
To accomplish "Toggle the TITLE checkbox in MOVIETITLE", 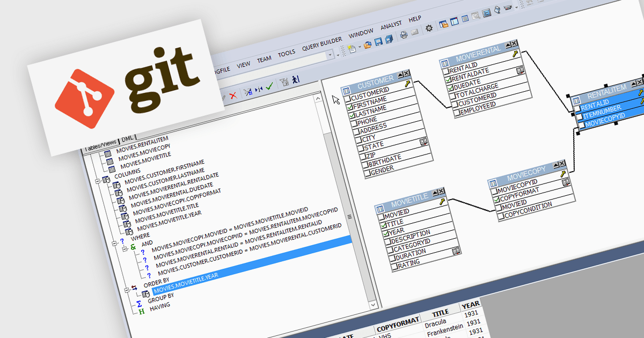I will click(384, 225).
